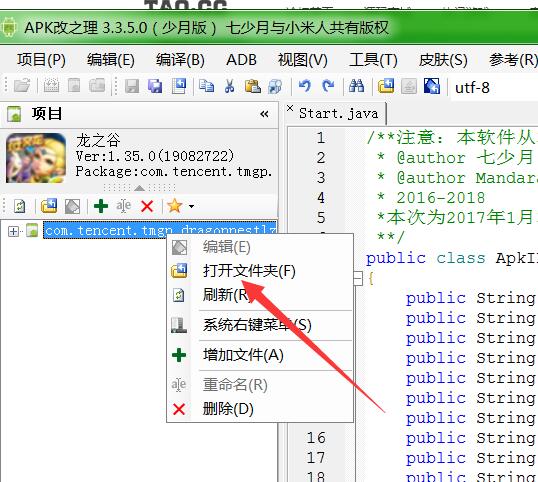Click the open folder icon next to binoculars
The width and height of the screenshot is (538, 482).
point(386,86)
